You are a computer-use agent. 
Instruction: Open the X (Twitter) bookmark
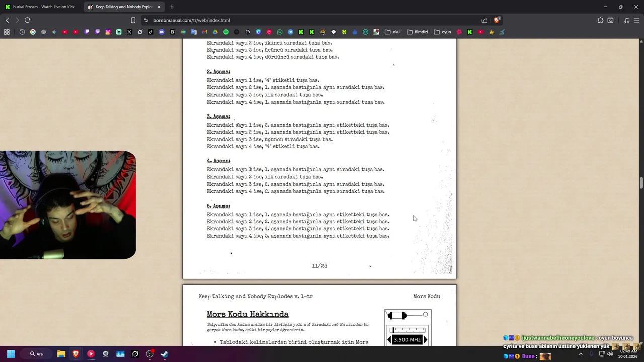click(x=129, y=32)
